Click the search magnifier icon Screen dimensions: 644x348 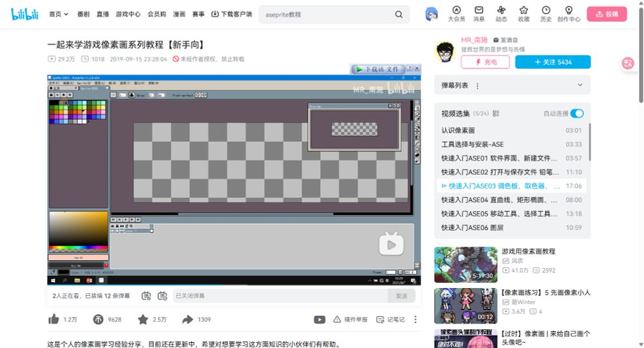point(399,14)
